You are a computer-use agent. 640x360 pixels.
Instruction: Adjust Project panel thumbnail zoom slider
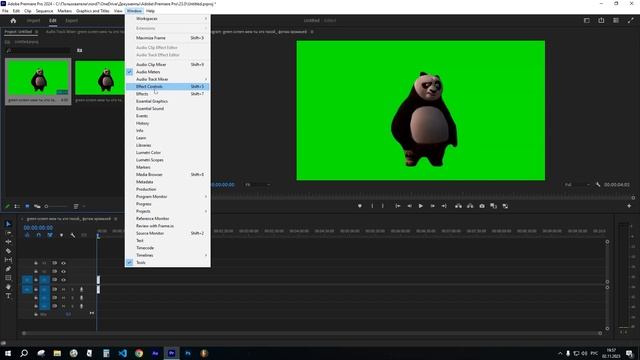click(56, 206)
